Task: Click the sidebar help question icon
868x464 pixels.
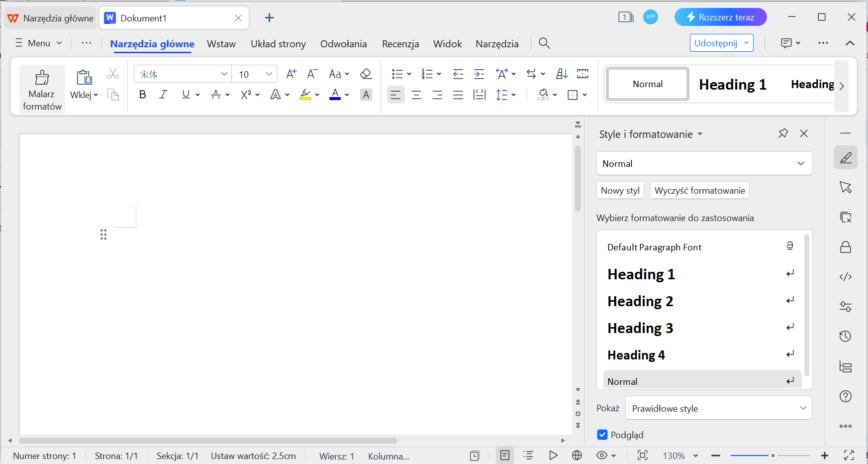Action: 846,396
